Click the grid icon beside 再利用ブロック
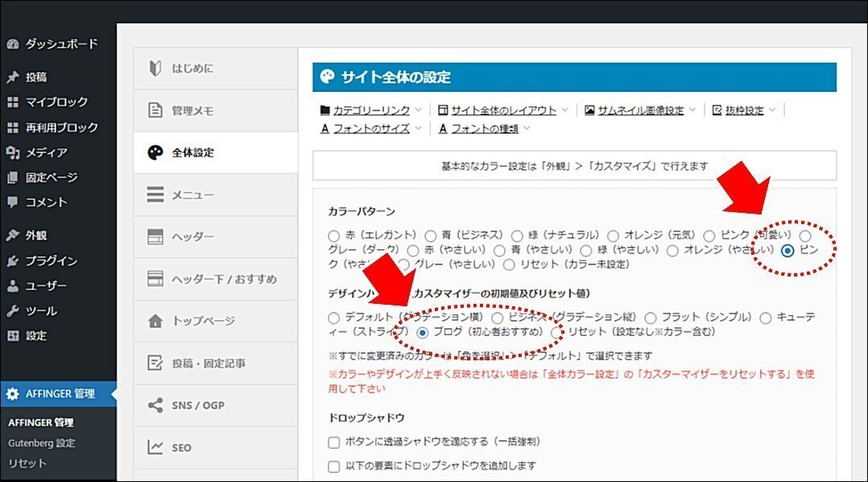Screen dimensions: 868x482 point(13,127)
